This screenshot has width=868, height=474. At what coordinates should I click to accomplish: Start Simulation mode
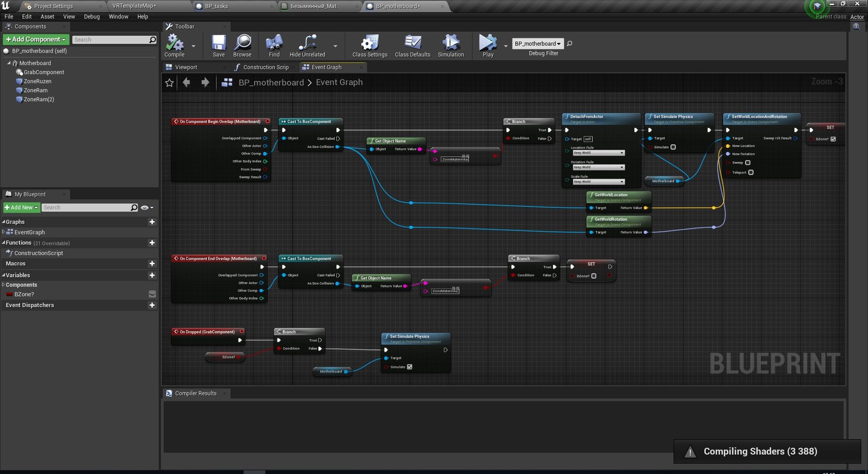pyautogui.click(x=451, y=45)
